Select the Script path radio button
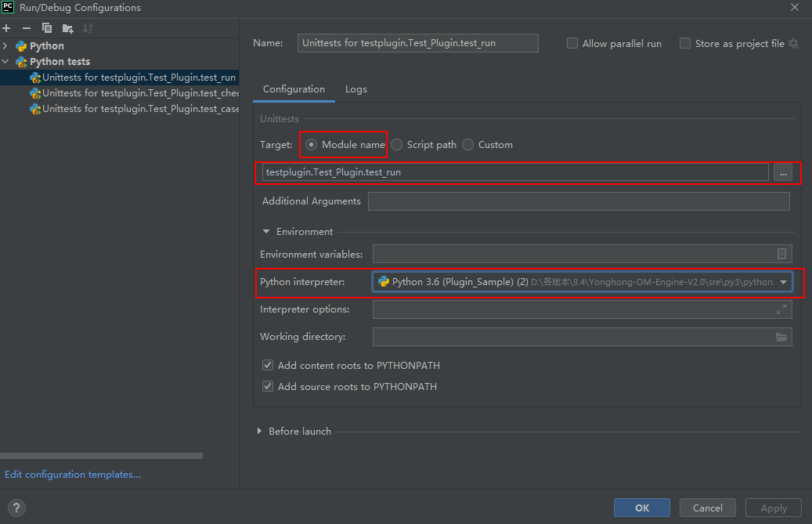Image resolution: width=812 pixels, height=524 pixels. 397,145
